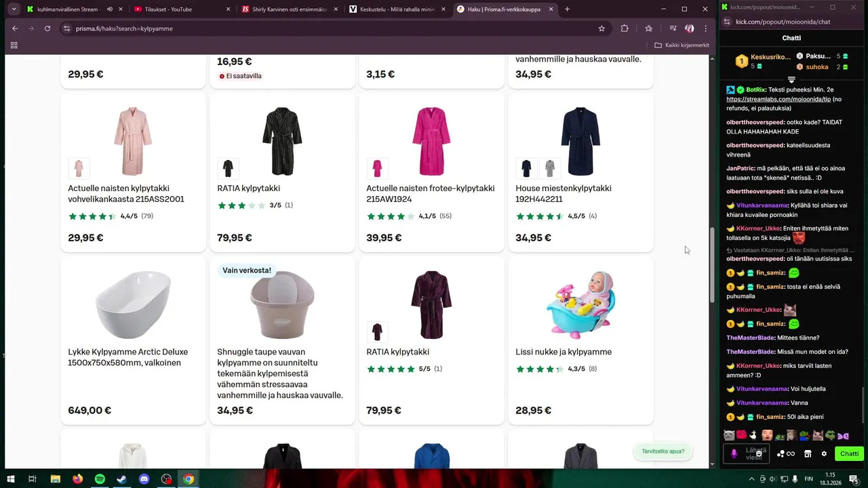Pick the goose emote in chat
Viewport: 868px width, 488px height.
753,435
